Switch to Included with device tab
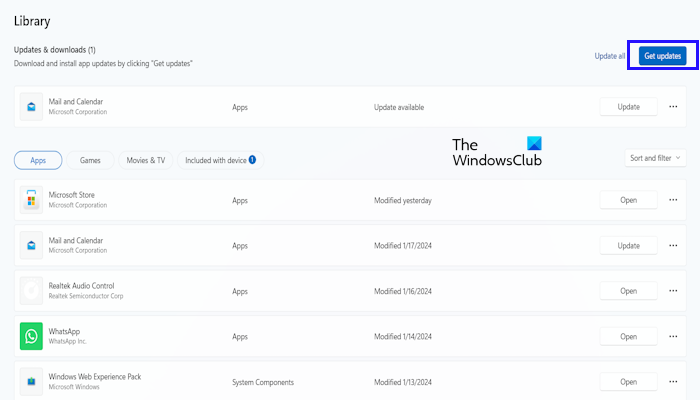 221,160
